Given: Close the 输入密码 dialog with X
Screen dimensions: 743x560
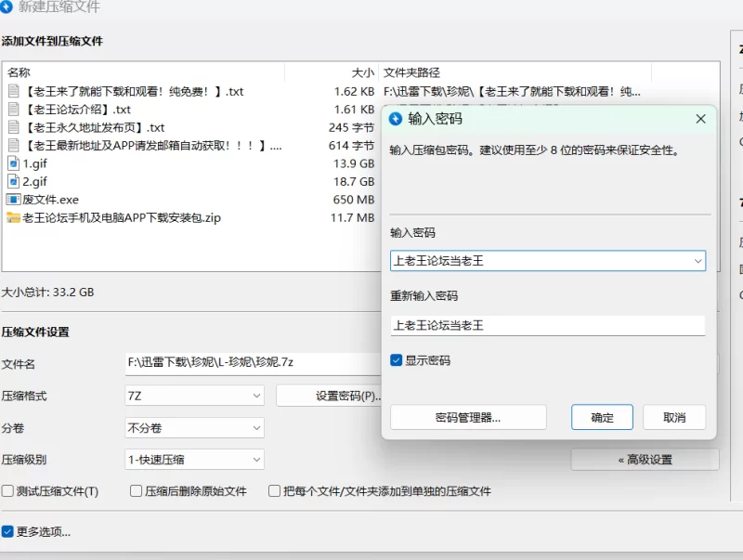Looking at the screenshot, I should 700,119.
